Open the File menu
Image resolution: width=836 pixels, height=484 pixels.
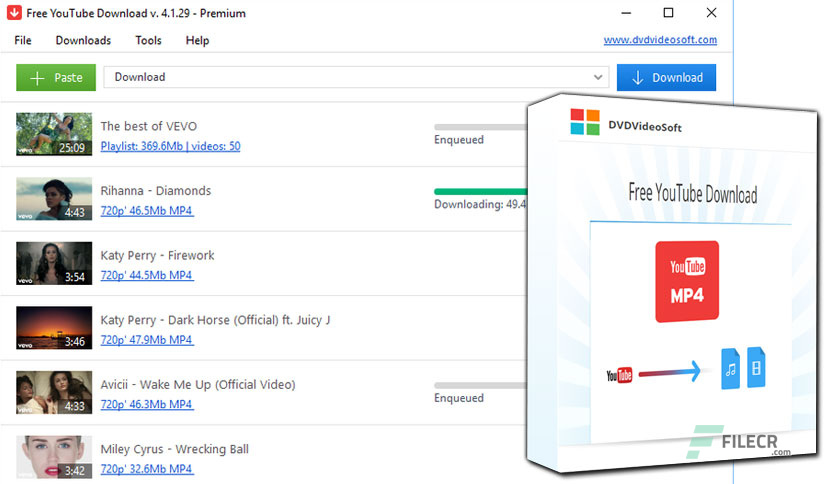(x=23, y=41)
